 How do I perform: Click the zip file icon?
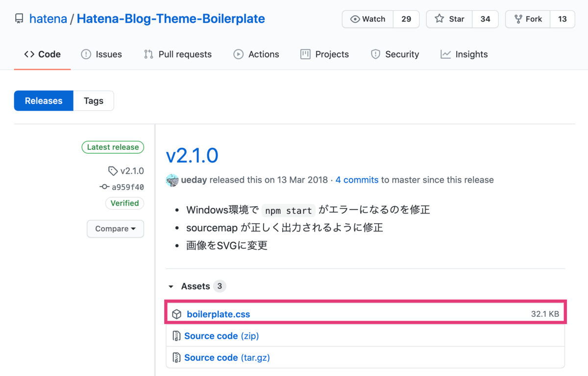coord(176,336)
